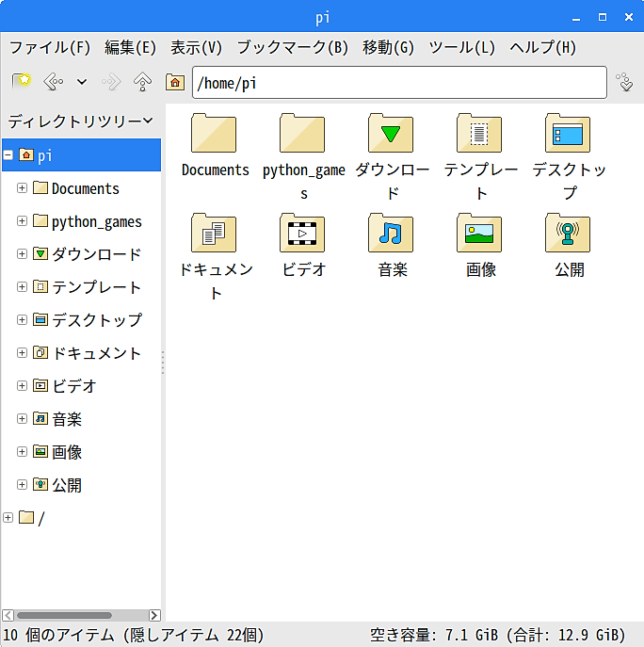644x647 pixels.
Task: Select the テンプレート folder icon in file view
Action: pos(479,133)
